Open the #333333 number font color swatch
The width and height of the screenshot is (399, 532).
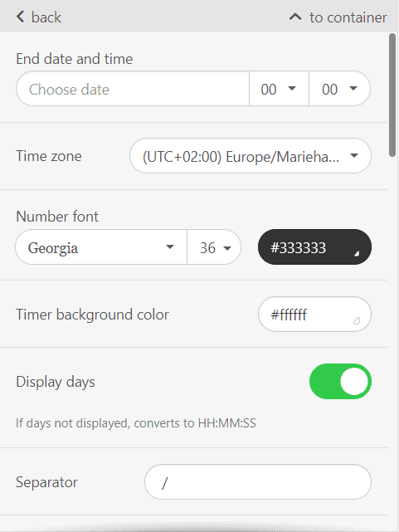click(314, 247)
